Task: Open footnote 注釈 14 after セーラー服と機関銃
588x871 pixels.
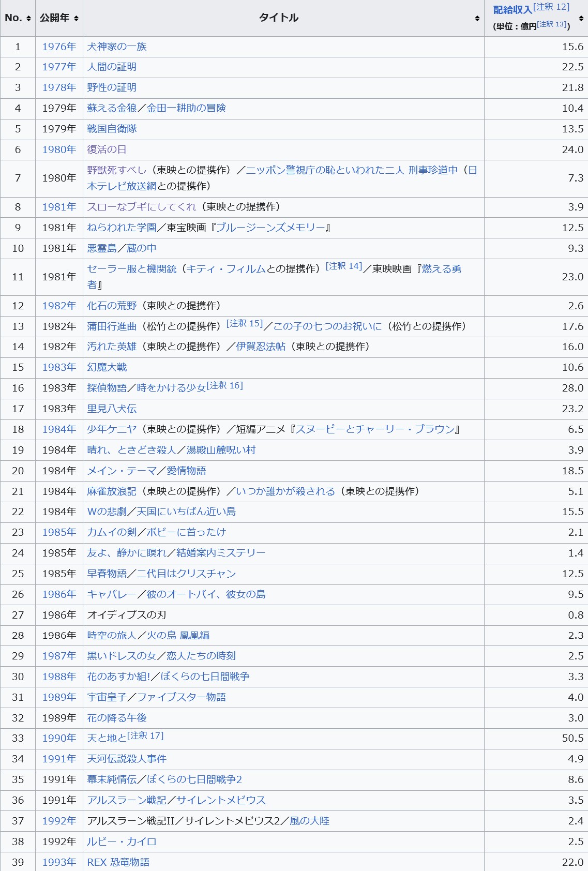Action: pyautogui.click(x=344, y=266)
